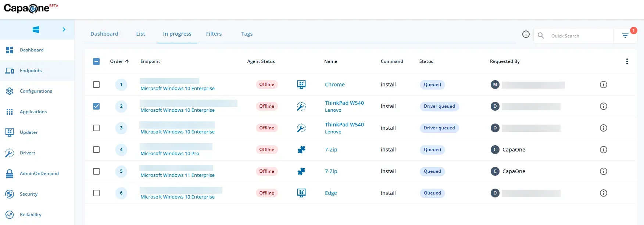The image size is (644, 225).
Task: Click the puzzle icon in row 5
Action: [301, 171]
